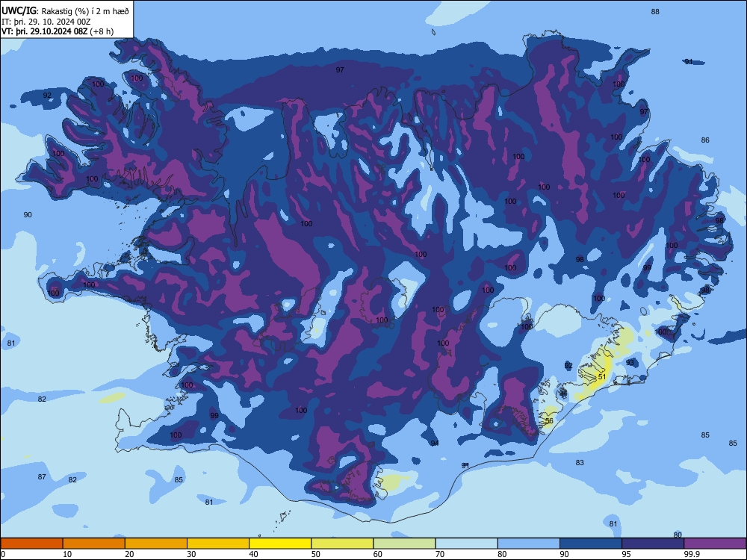The image size is (747, 560).
Task: Click the purple legend swatch above 99.9
Action: 715,544
